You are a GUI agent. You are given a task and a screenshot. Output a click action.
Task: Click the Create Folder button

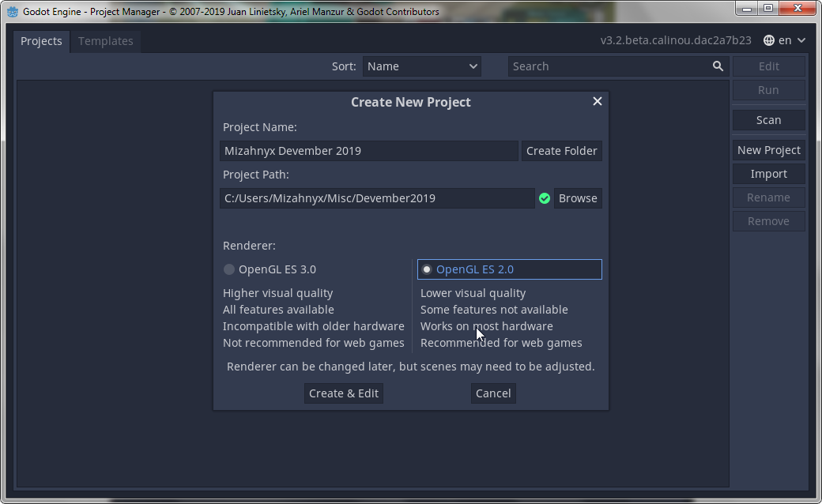pyautogui.click(x=561, y=151)
